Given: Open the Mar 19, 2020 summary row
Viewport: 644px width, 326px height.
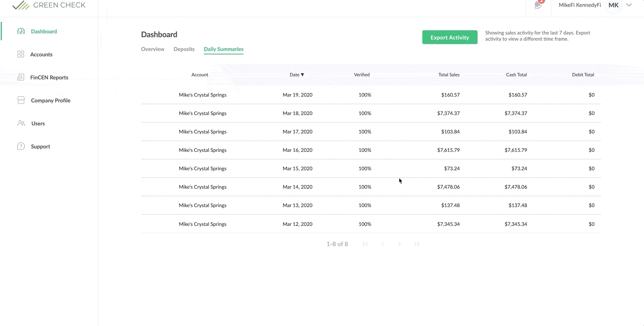Looking at the screenshot, I should click(x=297, y=95).
